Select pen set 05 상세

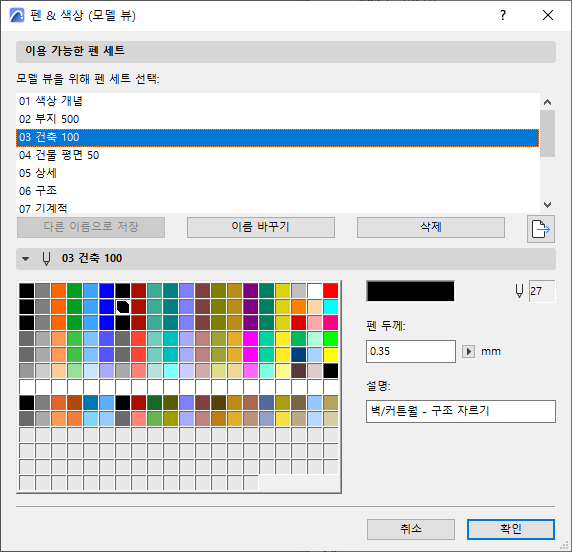[277, 173]
